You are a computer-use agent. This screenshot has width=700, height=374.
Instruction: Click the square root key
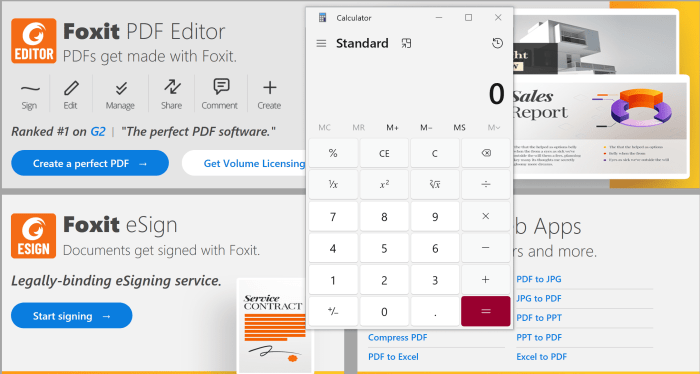[x=435, y=184]
